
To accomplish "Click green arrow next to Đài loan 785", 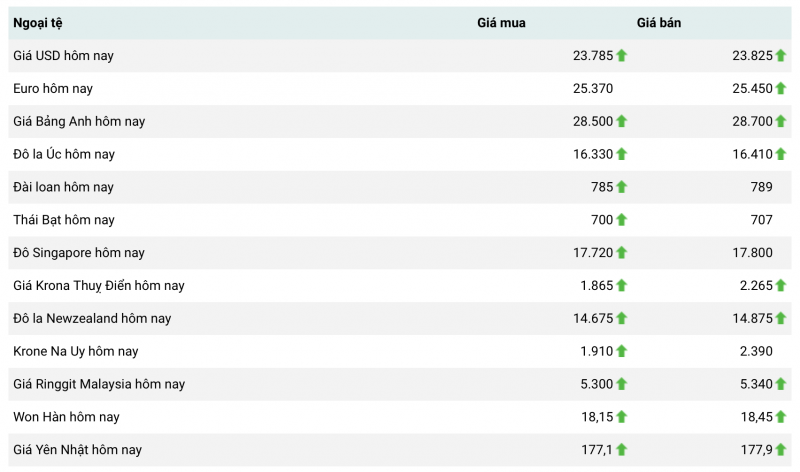I will (x=621, y=187).
